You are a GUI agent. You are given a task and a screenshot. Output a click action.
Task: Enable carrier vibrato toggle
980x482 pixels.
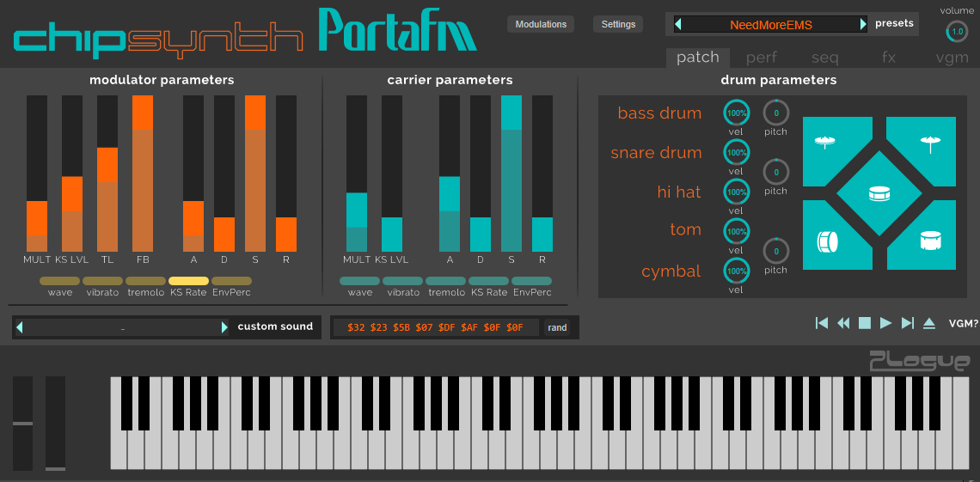click(402, 281)
